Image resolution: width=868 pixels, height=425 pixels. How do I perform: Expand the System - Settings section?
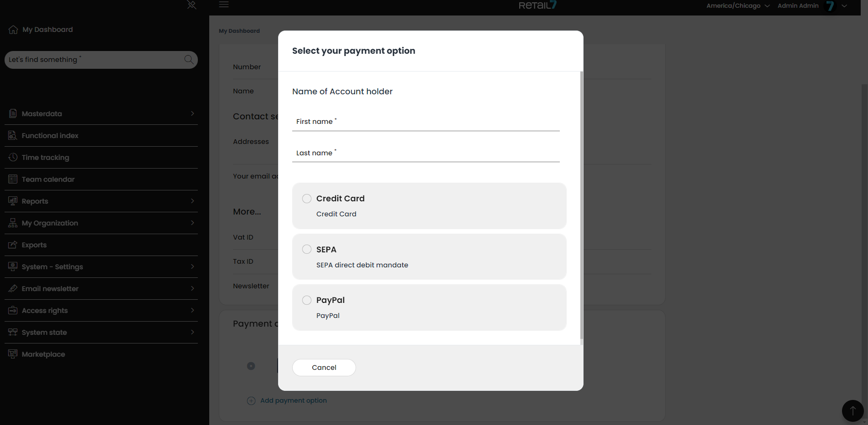(192, 266)
